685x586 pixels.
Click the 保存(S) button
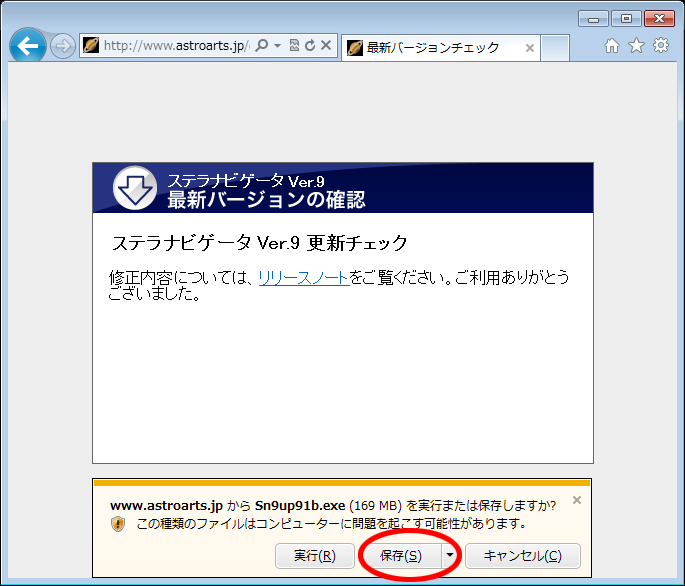click(x=401, y=556)
